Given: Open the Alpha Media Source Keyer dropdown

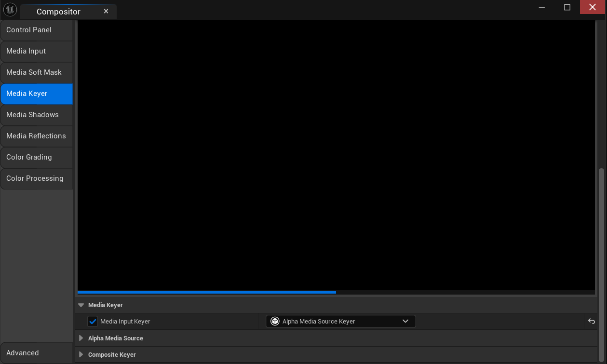Looking at the screenshot, I should coord(340,322).
